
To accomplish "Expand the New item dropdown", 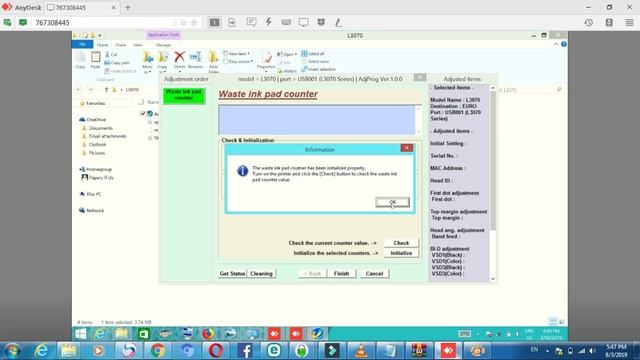I will pos(237,53).
